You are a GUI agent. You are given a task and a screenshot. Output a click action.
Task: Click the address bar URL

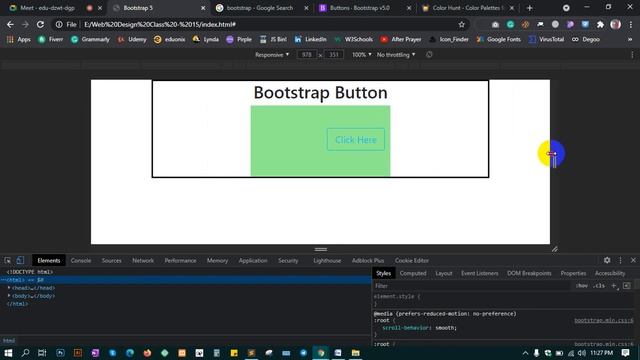pyautogui.click(x=160, y=24)
